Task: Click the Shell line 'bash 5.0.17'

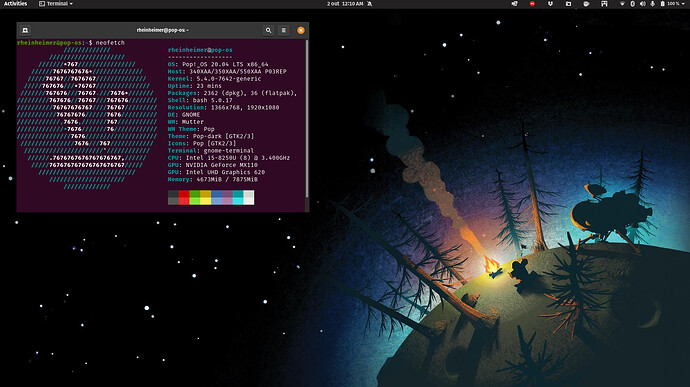Action: [200, 100]
